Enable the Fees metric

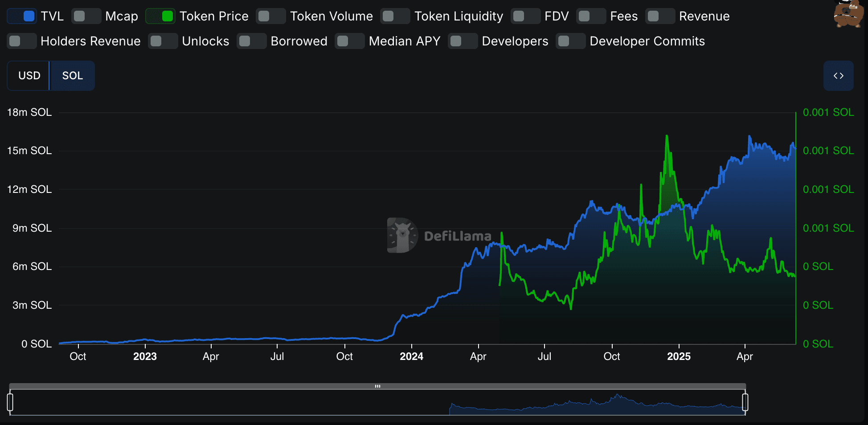pyautogui.click(x=591, y=16)
